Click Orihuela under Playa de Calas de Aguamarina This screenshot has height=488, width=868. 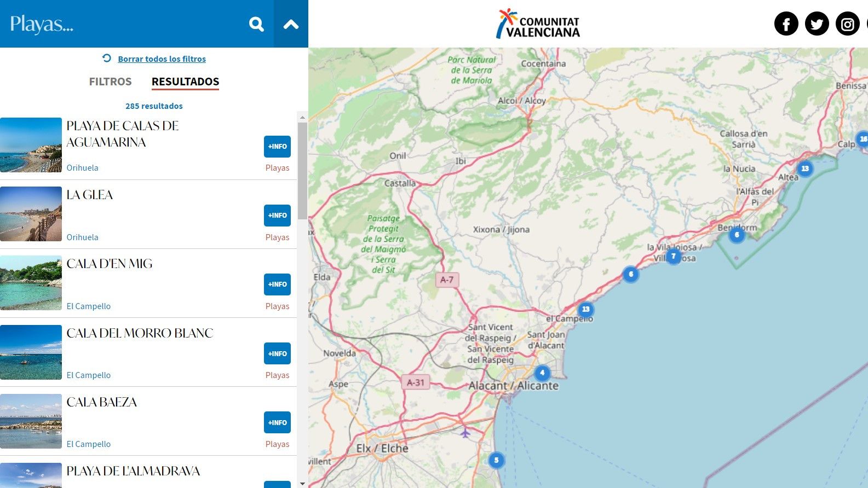click(83, 168)
